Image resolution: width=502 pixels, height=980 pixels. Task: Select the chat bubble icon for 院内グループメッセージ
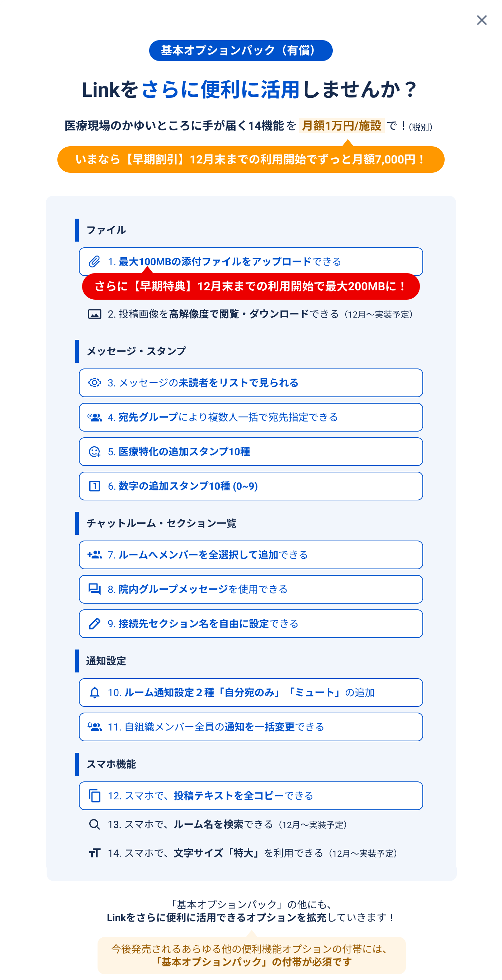coord(94,589)
